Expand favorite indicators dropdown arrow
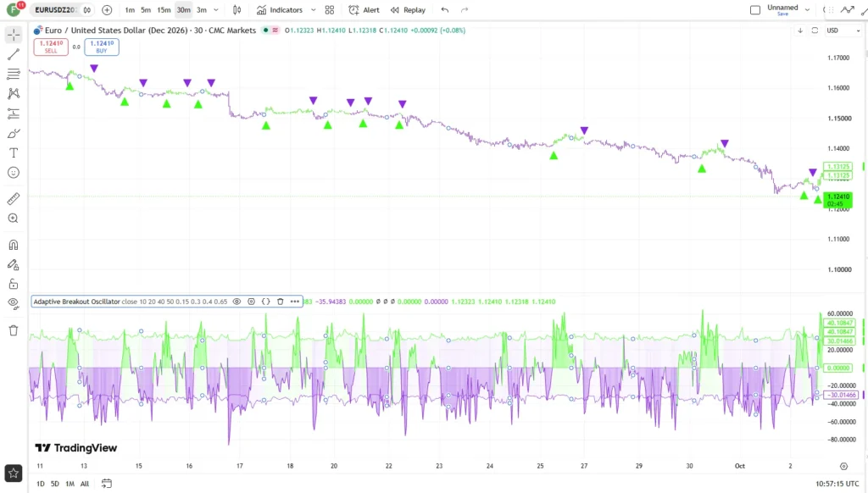The width and height of the screenshot is (868, 493). coord(314,10)
